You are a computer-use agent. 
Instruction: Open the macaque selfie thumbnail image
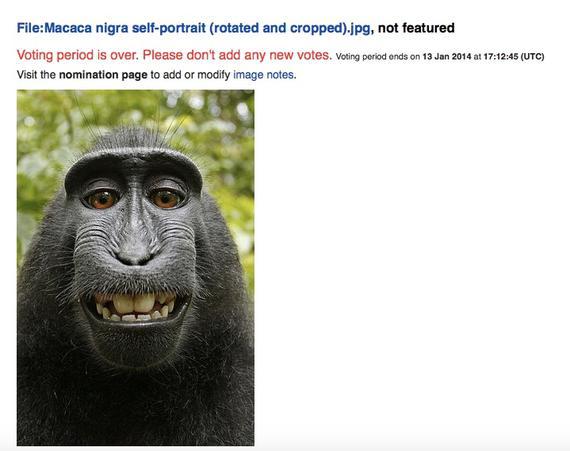(x=136, y=267)
